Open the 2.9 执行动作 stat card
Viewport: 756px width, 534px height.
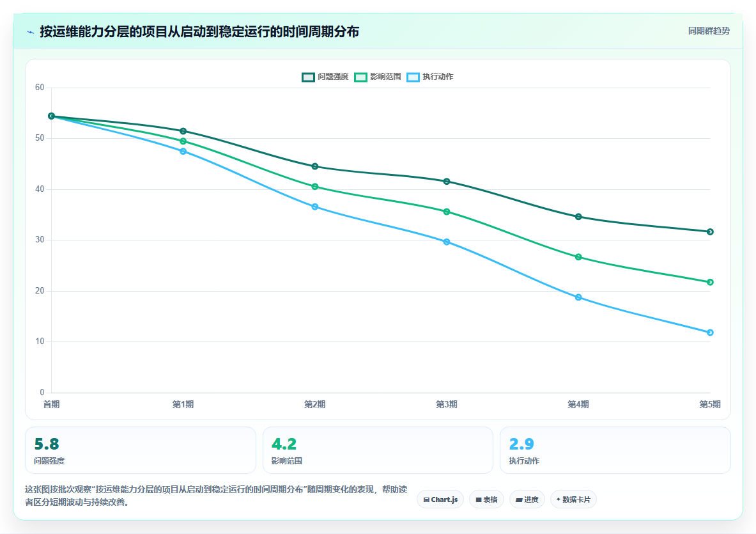click(x=615, y=450)
